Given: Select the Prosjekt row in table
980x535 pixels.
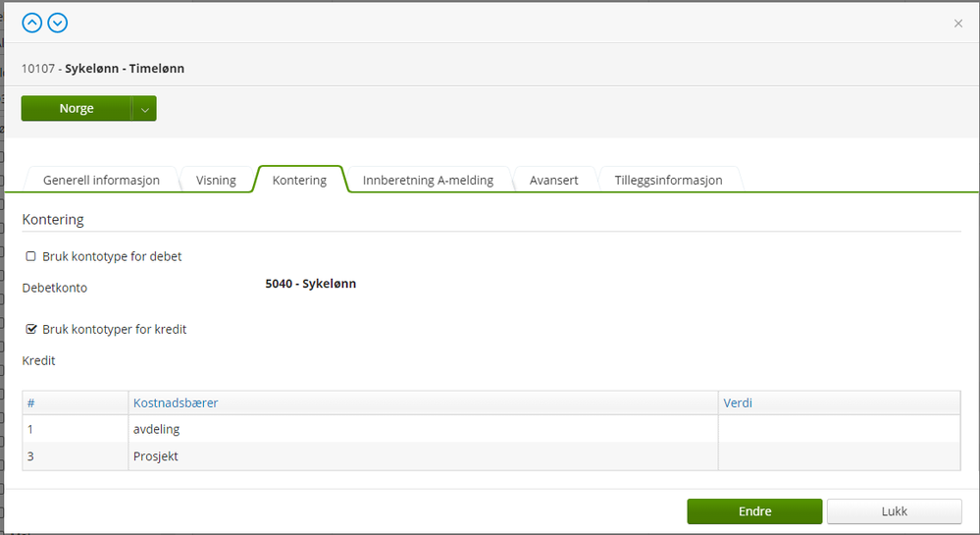Looking at the screenshot, I should [x=491, y=456].
